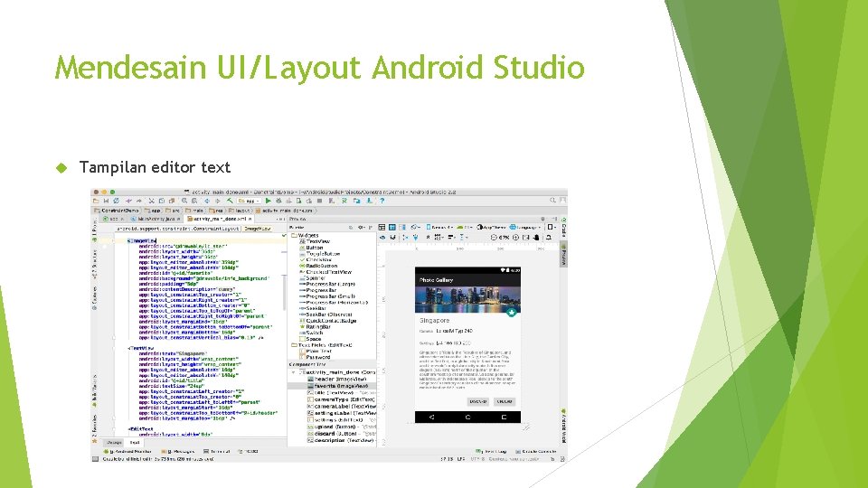This screenshot has height=488, width=868.
Task: Click the zoom in plus icon after 67%
Action: [x=515, y=237]
